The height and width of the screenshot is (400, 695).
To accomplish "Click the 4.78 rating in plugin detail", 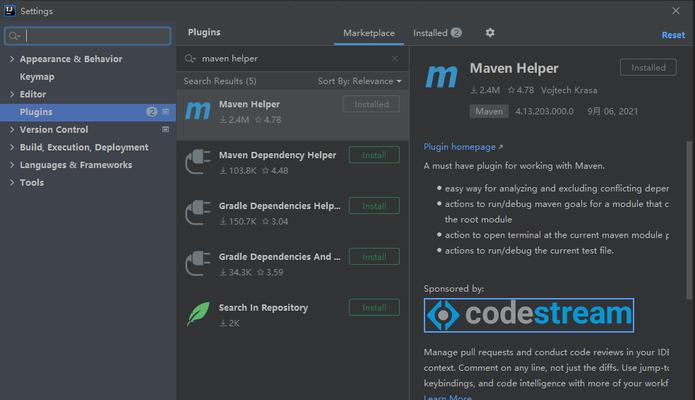I will (x=521, y=90).
